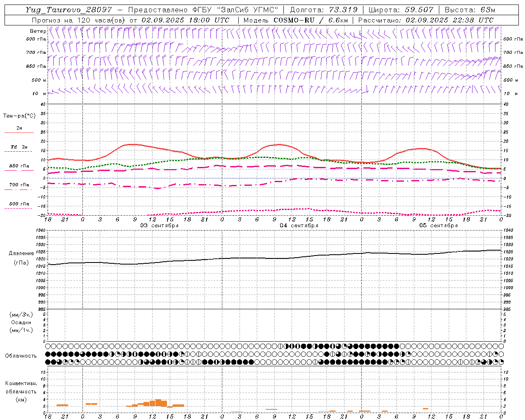Click the Широта: 59.507 value

click(401, 10)
